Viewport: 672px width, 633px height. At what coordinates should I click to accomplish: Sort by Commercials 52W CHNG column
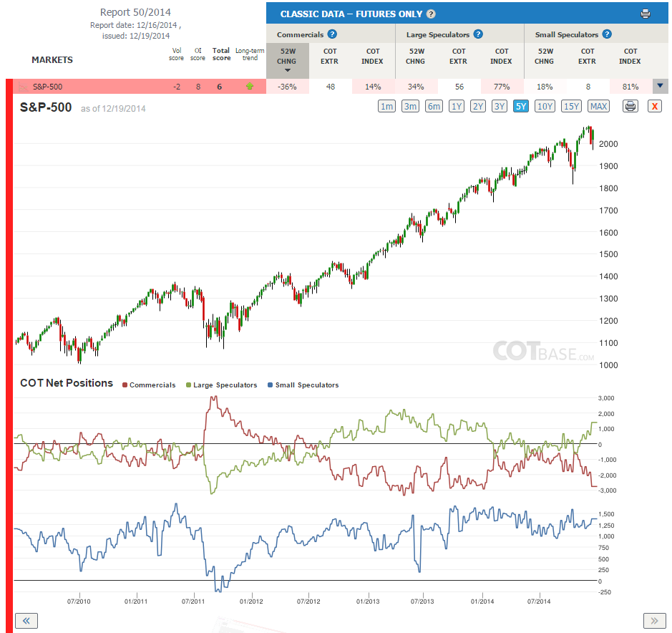[x=287, y=59]
